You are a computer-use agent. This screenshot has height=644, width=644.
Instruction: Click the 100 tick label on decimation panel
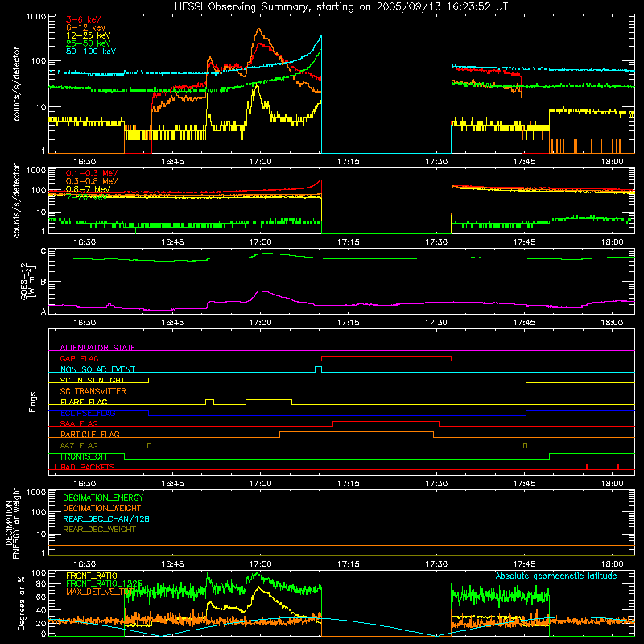click(x=39, y=512)
